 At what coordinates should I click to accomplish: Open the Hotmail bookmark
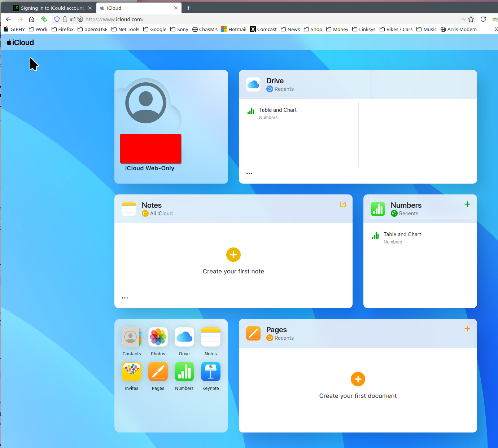click(x=234, y=29)
